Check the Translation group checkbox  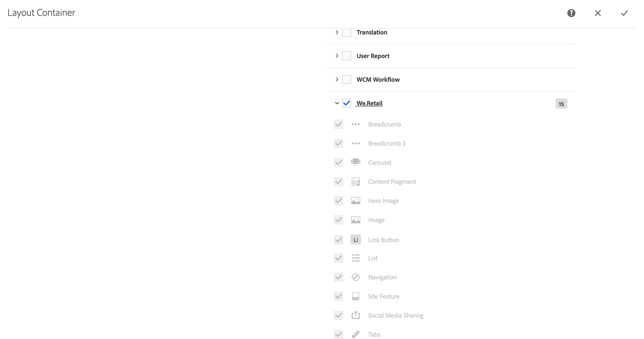[346, 32]
